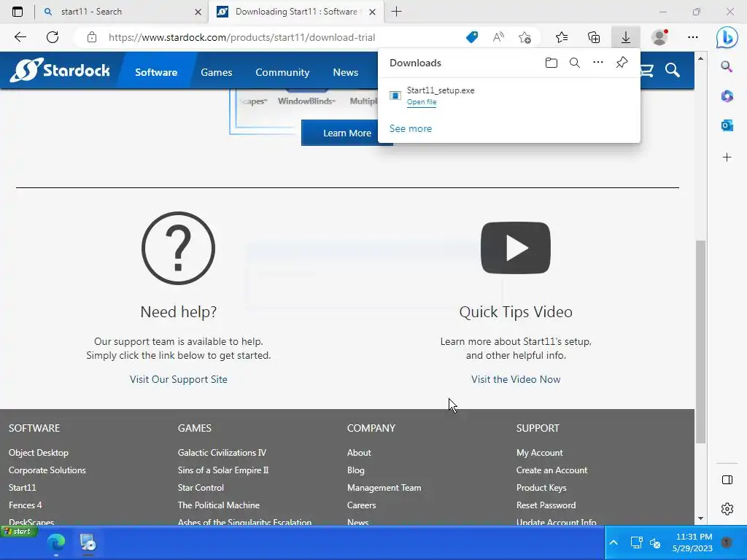This screenshot has height=560, width=747.
Task: Pin the Downloads panel
Action: pyautogui.click(x=622, y=63)
